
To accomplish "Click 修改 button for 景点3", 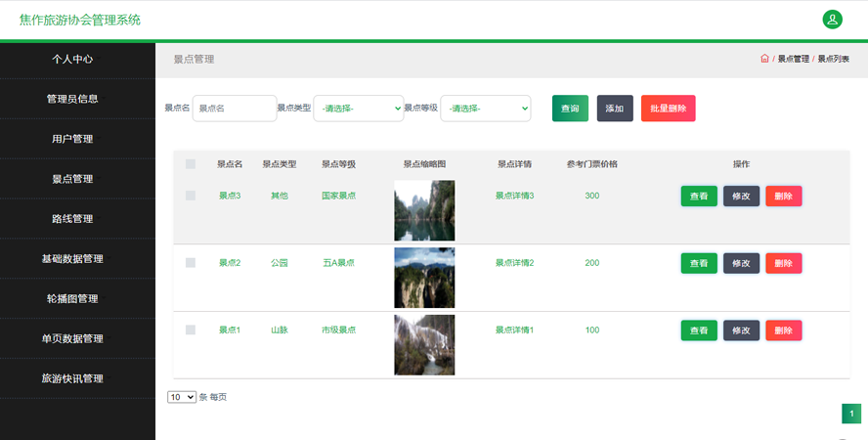I will point(741,196).
